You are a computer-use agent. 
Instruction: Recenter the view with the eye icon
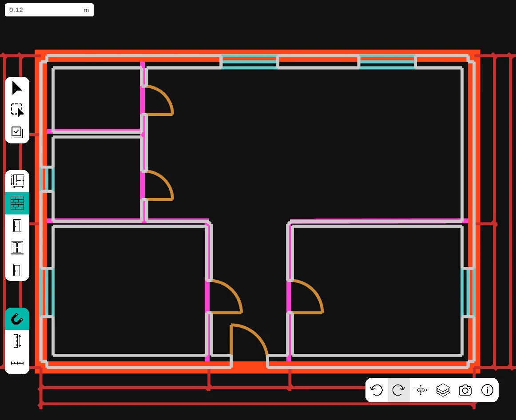[421, 390]
